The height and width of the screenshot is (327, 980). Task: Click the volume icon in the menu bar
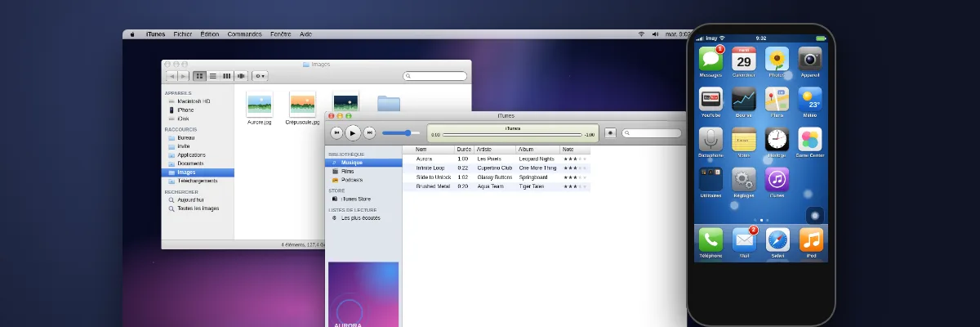click(655, 34)
